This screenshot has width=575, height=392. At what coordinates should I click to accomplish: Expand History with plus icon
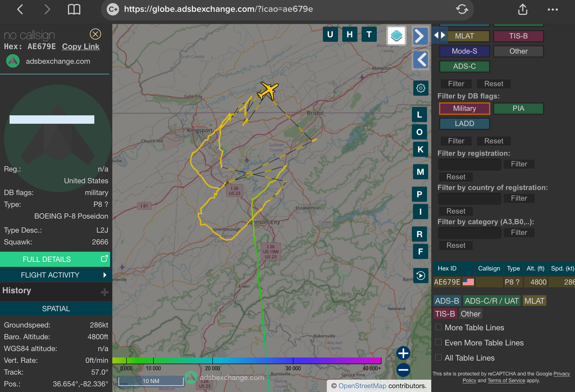(x=104, y=292)
